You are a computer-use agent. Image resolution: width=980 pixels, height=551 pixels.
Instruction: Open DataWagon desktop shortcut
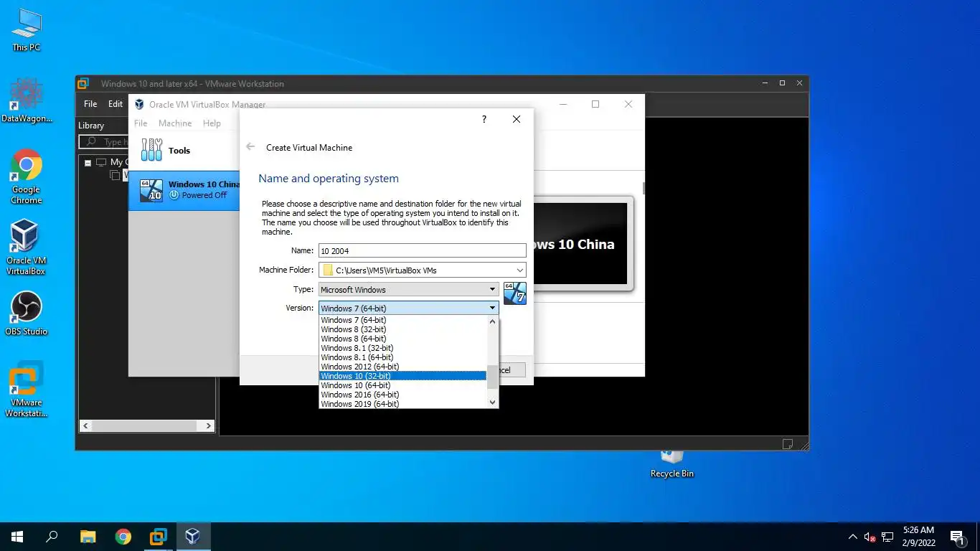(27, 100)
